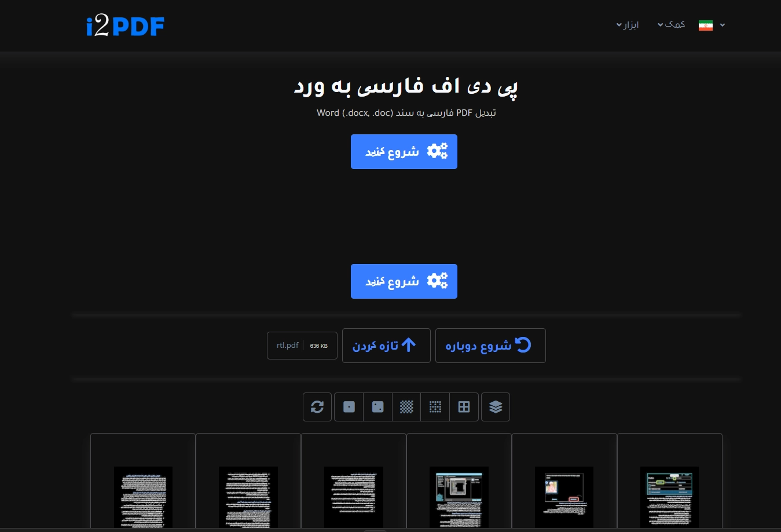Select the single-dot dice view icon
781x532 pixels.
pyautogui.click(x=349, y=407)
